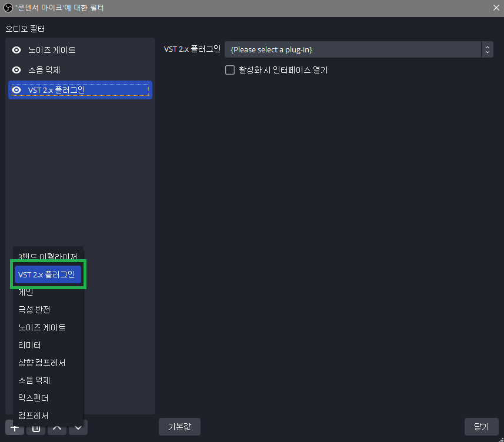504x442 pixels.
Task: Toggle the eye icon on VST 2.x 플러그인
Action: [16, 89]
